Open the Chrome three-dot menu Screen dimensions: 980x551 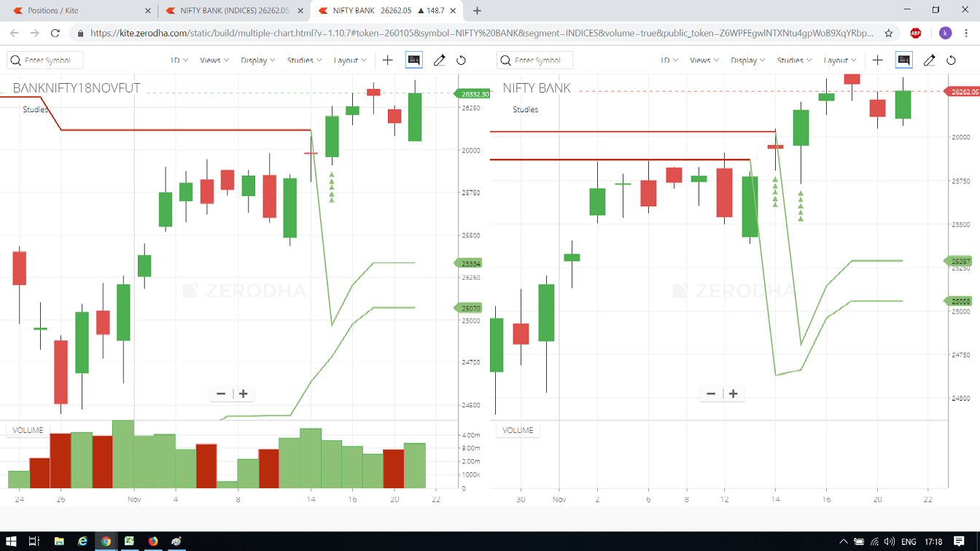(x=967, y=33)
